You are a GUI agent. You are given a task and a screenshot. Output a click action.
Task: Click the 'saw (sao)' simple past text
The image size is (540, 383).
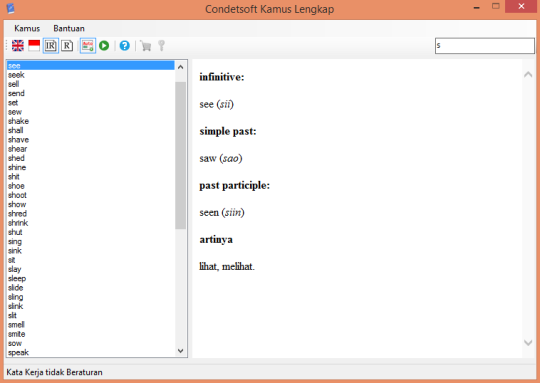pos(221,158)
